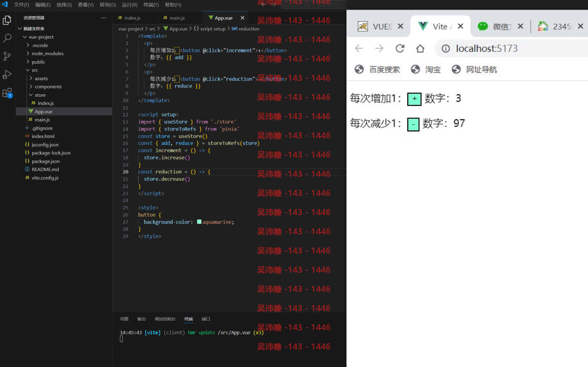Open explorer panel more actions ellipsis
588x367 pixels.
pos(103,18)
